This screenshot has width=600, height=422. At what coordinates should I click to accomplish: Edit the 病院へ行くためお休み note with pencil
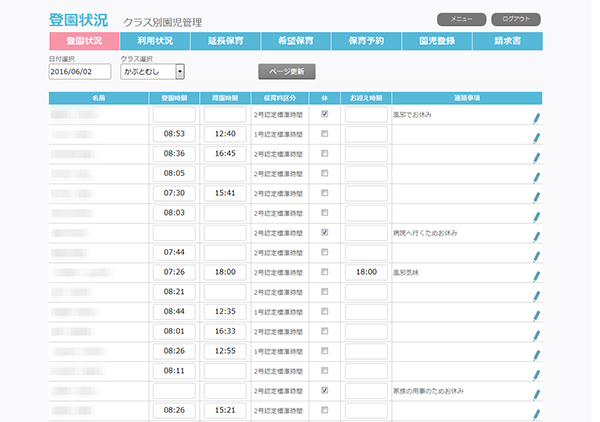[x=536, y=237]
